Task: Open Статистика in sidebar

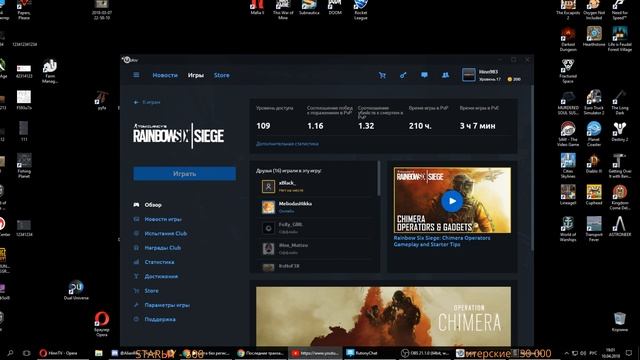Action: 159,262
